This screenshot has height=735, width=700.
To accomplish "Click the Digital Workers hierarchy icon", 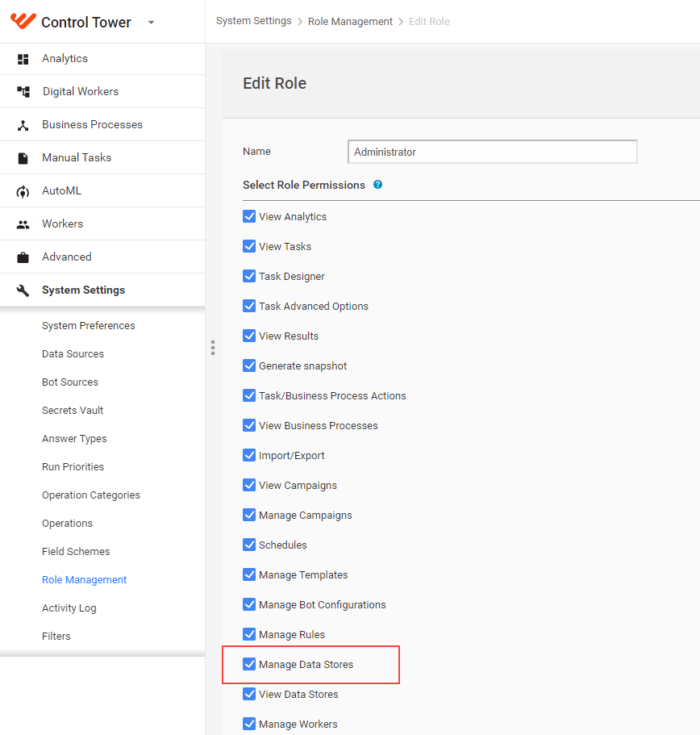I will pyautogui.click(x=23, y=91).
